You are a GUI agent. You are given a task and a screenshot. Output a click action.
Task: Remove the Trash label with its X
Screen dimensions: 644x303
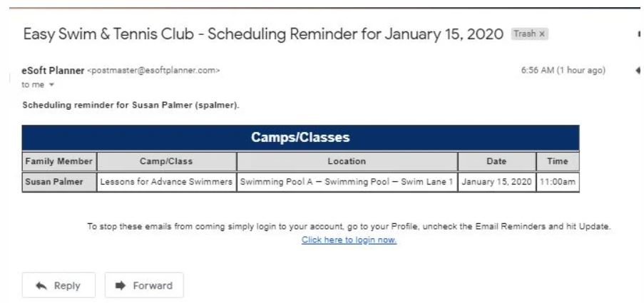tap(542, 34)
